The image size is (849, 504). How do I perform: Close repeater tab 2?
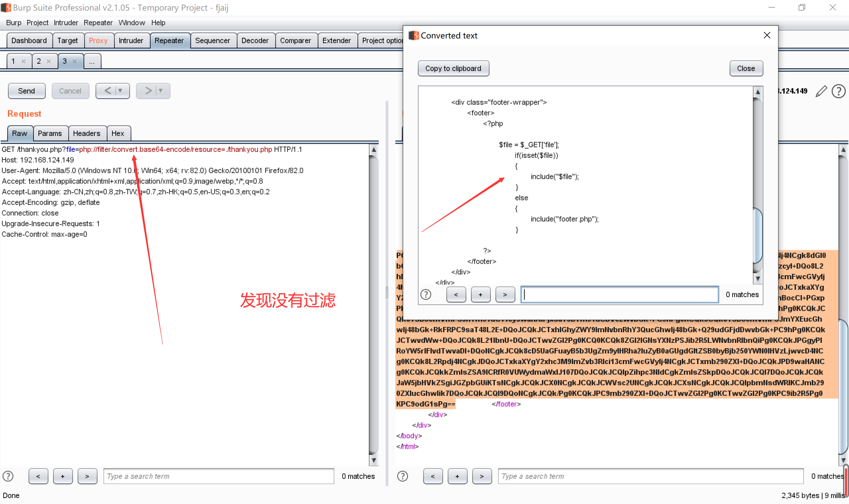(49, 61)
